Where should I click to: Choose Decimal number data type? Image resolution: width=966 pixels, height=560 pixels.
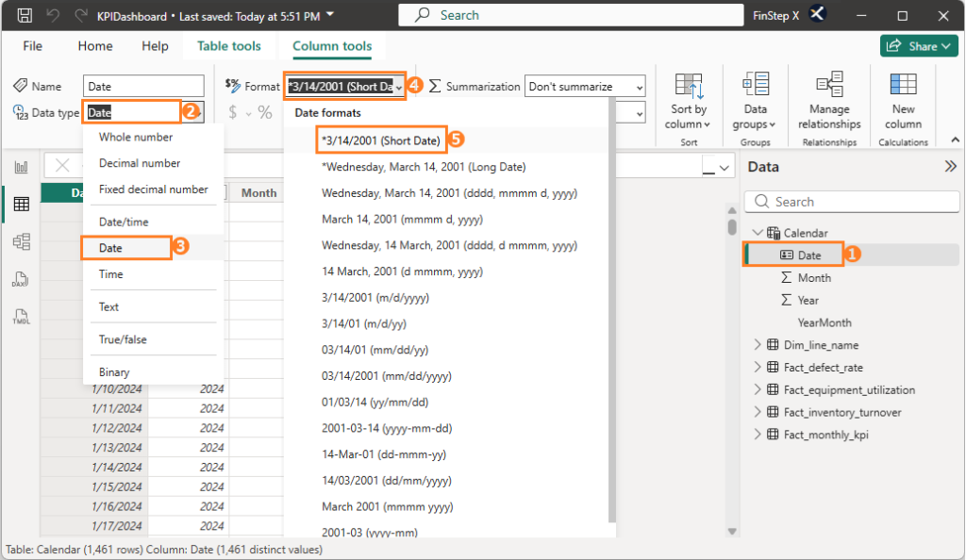click(x=140, y=163)
